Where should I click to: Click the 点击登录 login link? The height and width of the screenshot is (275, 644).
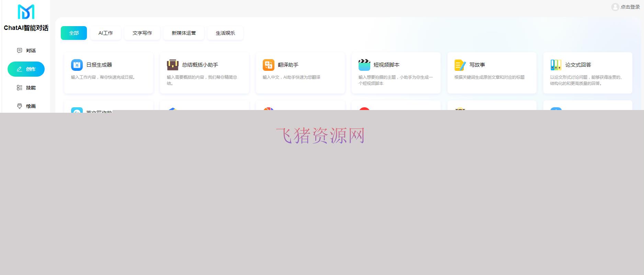tap(630, 7)
